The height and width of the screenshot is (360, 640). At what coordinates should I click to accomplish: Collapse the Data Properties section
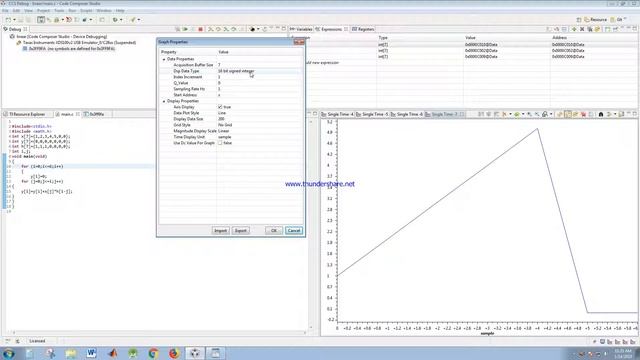pos(164,59)
